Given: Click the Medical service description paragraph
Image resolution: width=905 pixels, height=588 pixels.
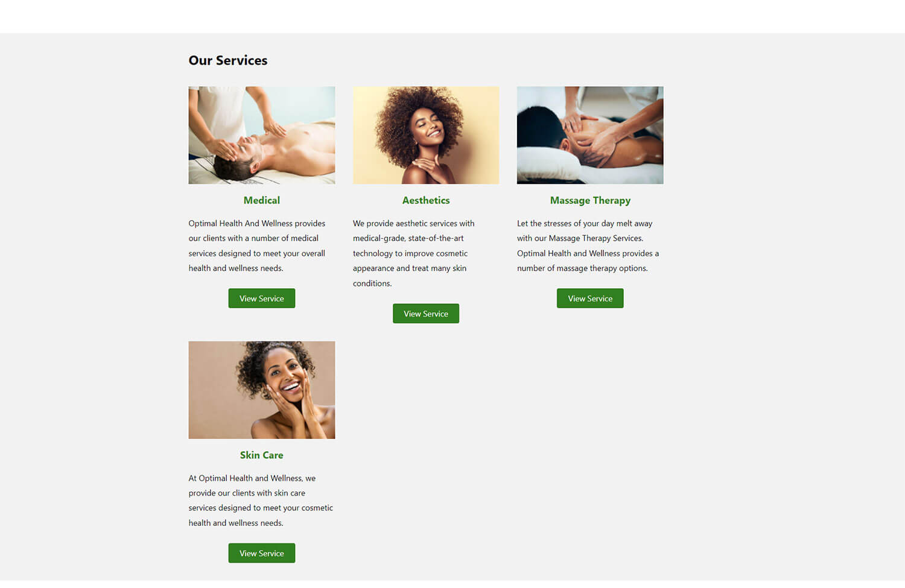Looking at the screenshot, I should [x=257, y=246].
